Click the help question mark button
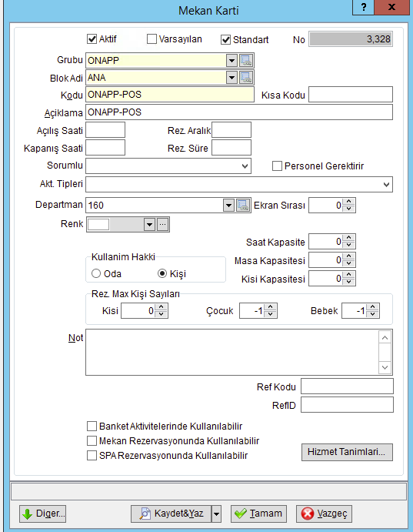The image size is (413, 532). (x=364, y=7)
